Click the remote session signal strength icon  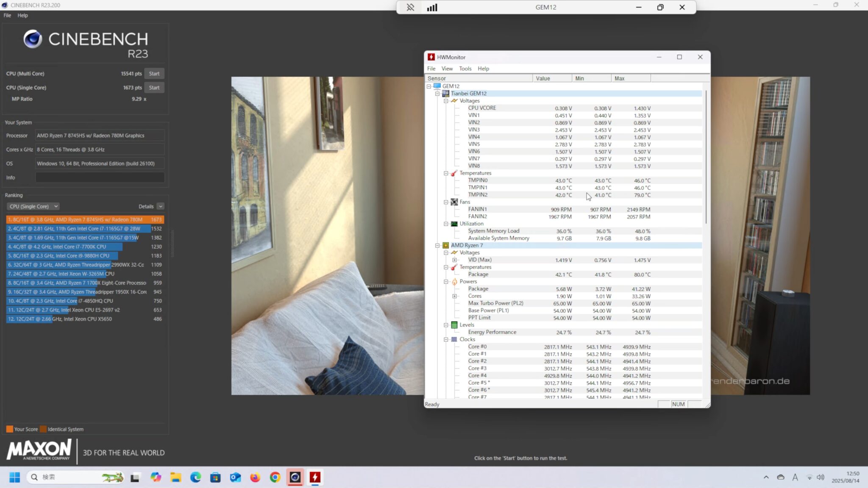click(x=432, y=7)
